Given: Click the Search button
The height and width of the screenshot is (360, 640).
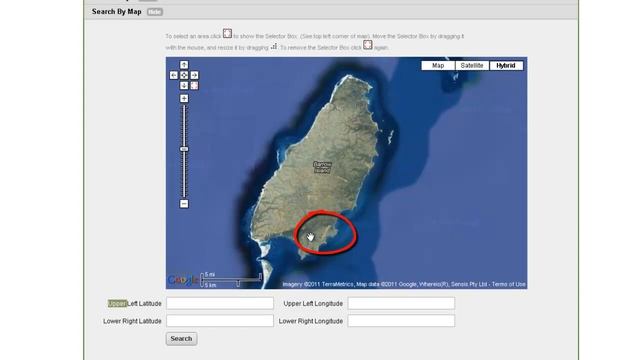Looking at the screenshot, I should pyautogui.click(x=181, y=339).
